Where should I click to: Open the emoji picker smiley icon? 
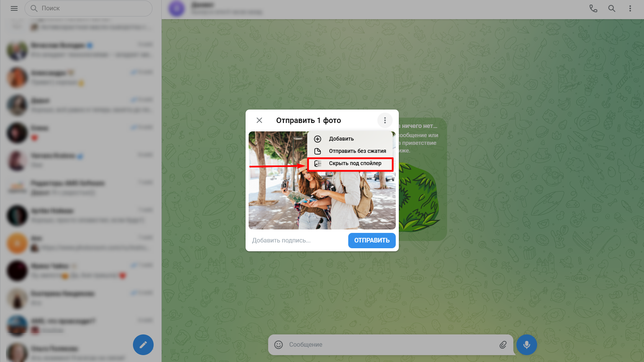tap(279, 345)
